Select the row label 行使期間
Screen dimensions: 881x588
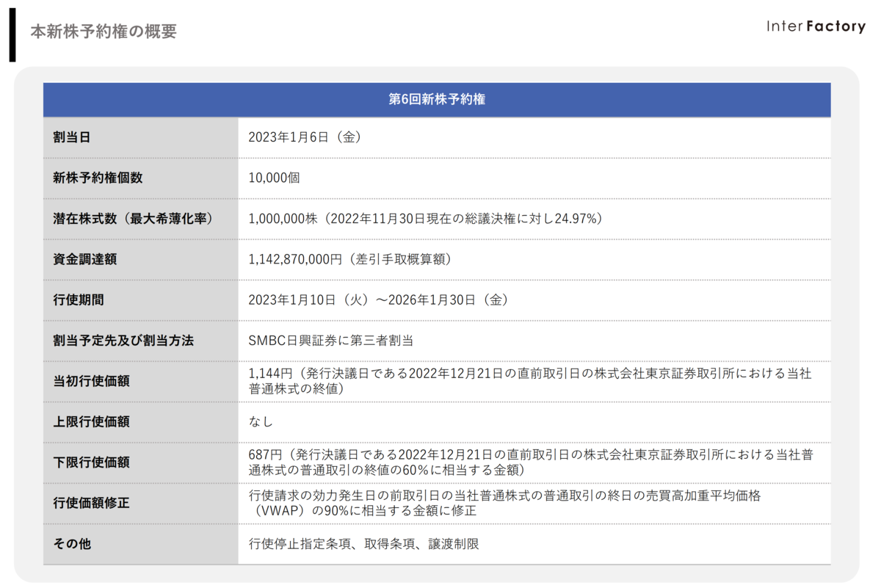(79, 300)
